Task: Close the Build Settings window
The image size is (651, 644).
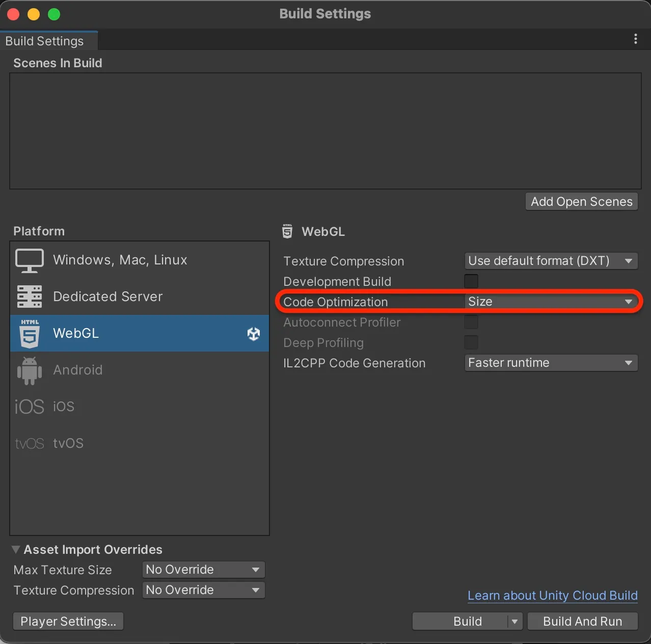Action: pos(14,14)
